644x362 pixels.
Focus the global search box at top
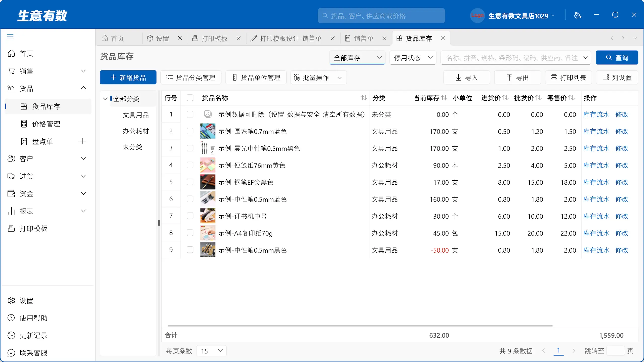pos(381,16)
